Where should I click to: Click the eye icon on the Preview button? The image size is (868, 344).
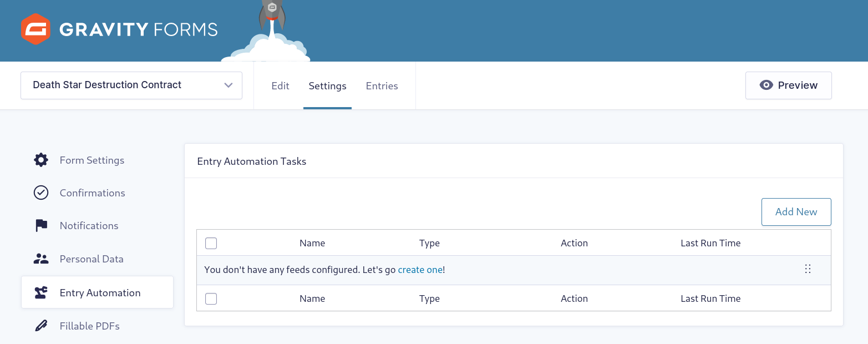[x=767, y=85]
